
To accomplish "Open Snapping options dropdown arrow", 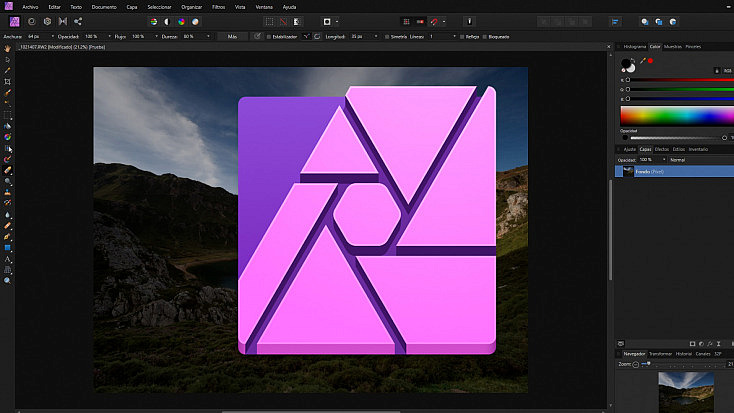I will tap(444, 22).
